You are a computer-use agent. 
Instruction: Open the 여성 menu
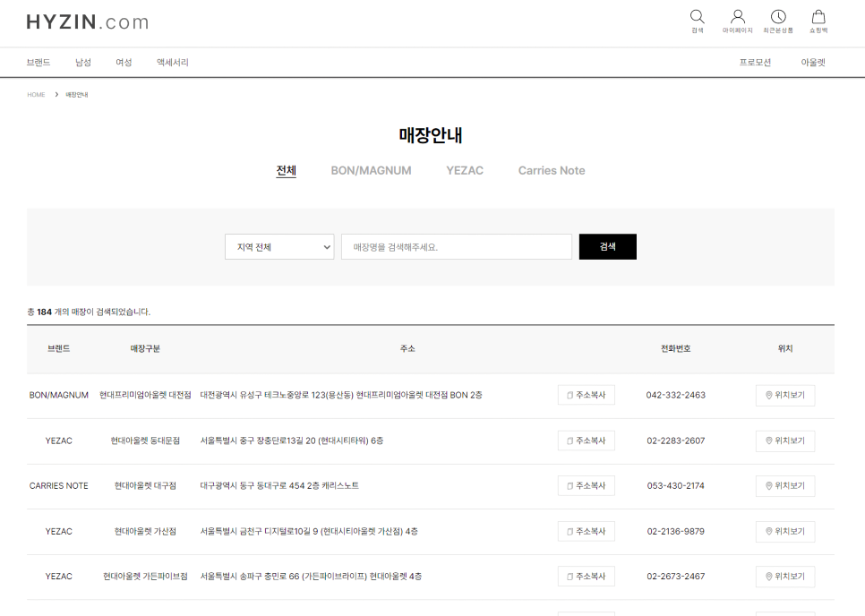pyautogui.click(x=124, y=63)
